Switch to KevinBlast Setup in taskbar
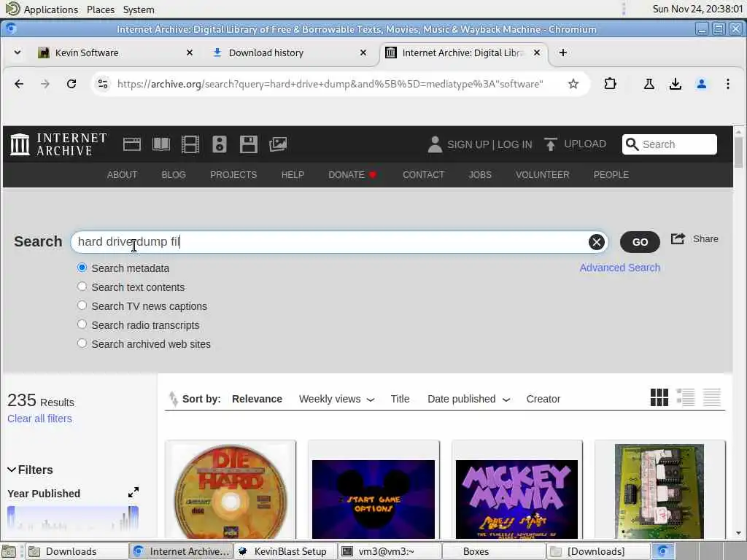The image size is (747, 560). coord(285,551)
